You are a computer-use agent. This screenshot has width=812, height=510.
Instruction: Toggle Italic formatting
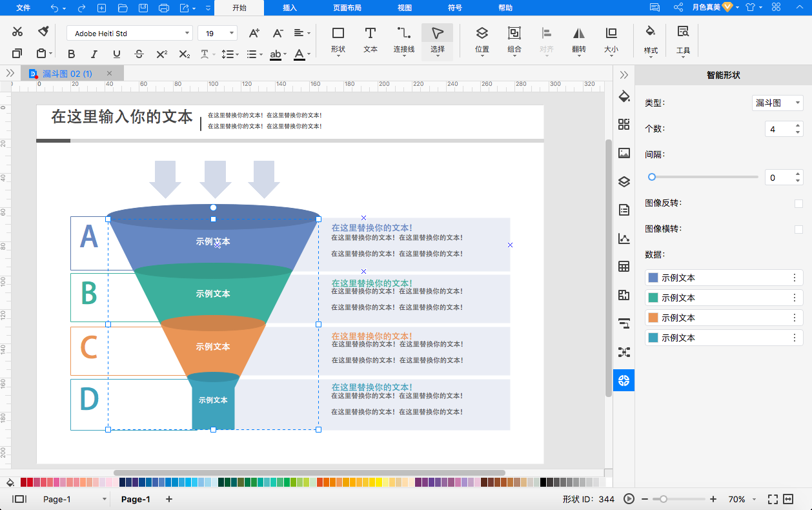coord(94,54)
